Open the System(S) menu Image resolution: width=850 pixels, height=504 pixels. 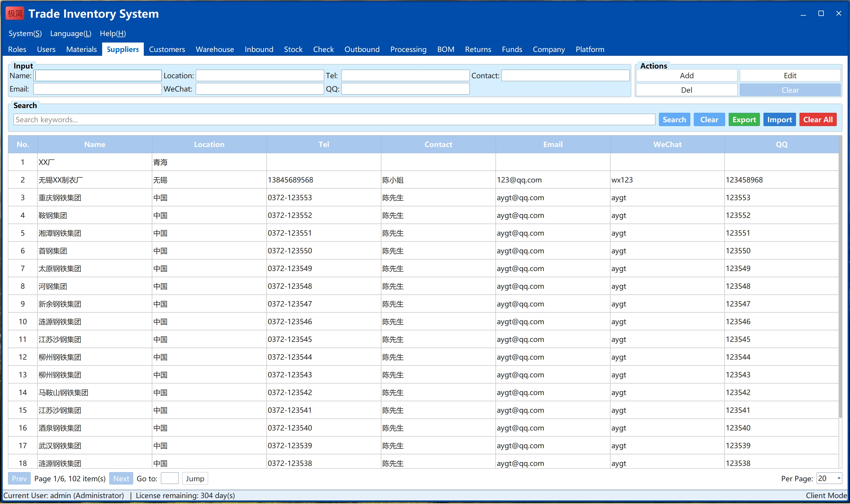click(25, 33)
